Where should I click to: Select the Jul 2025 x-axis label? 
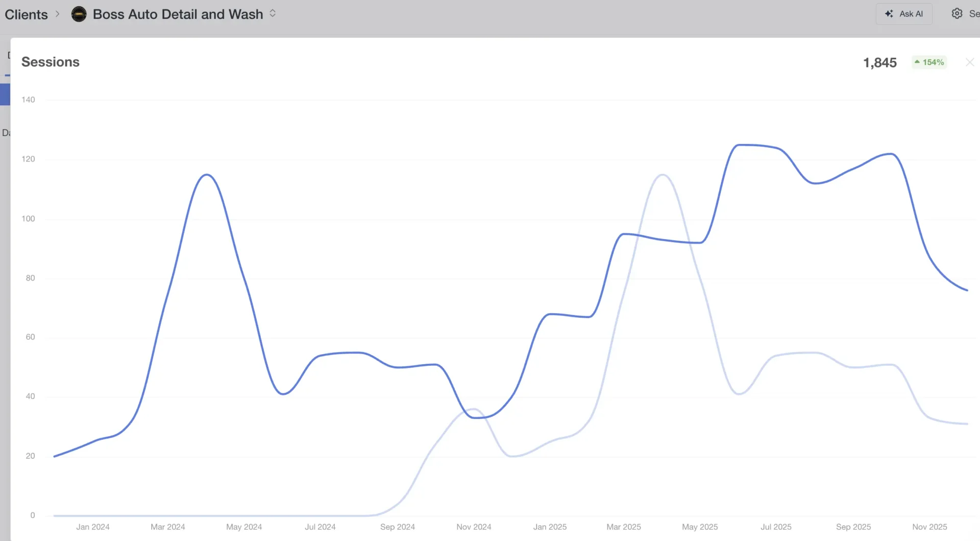(x=776, y=527)
